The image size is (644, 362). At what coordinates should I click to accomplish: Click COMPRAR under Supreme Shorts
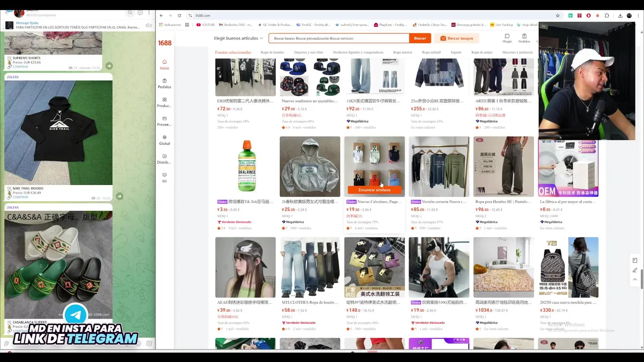[20, 66]
